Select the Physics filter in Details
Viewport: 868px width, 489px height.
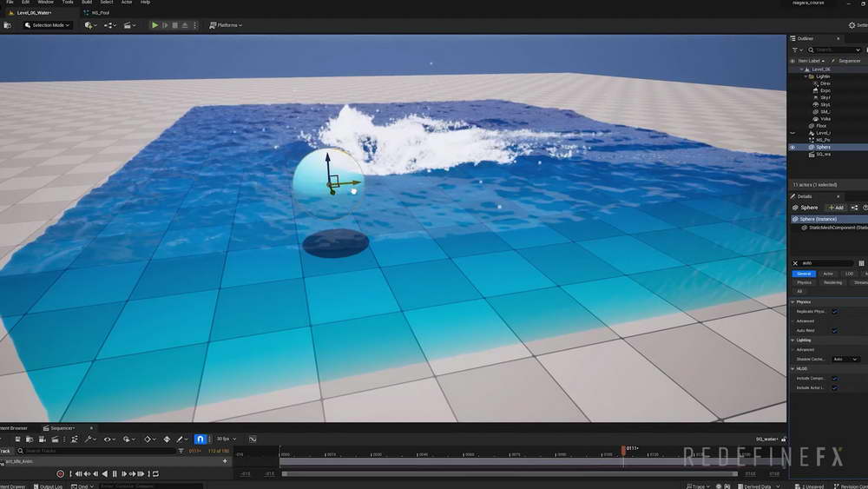coord(804,282)
